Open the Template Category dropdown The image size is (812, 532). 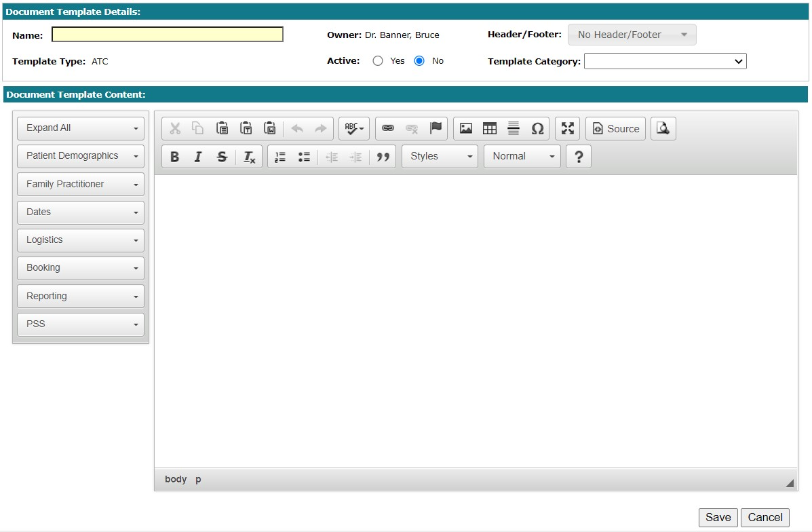point(665,61)
